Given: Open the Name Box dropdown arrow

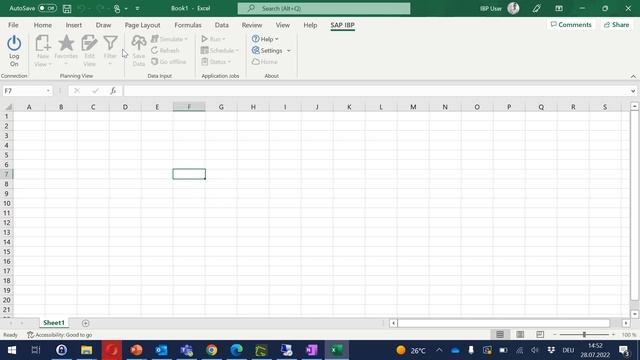Looking at the screenshot, I should click(x=48, y=91).
